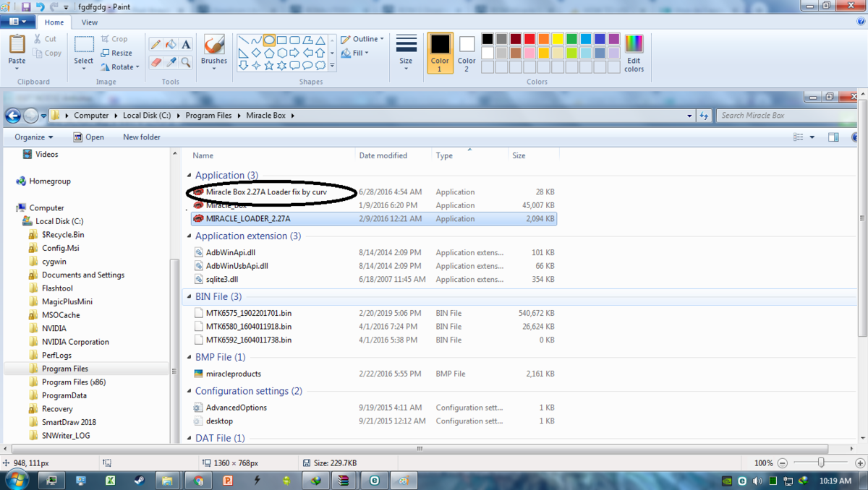Open Steam from the taskbar
868x490 pixels.
pyautogui.click(x=140, y=480)
